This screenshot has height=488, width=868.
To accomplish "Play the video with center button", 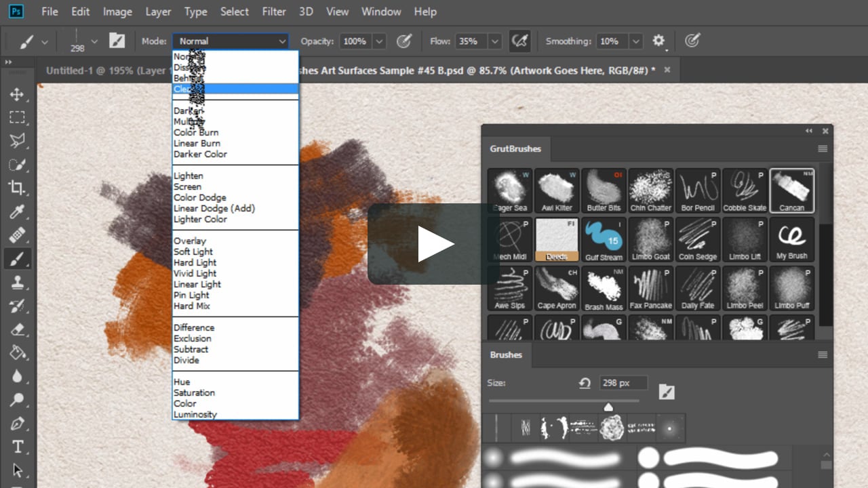I will pyautogui.click(x=435, y=244).
